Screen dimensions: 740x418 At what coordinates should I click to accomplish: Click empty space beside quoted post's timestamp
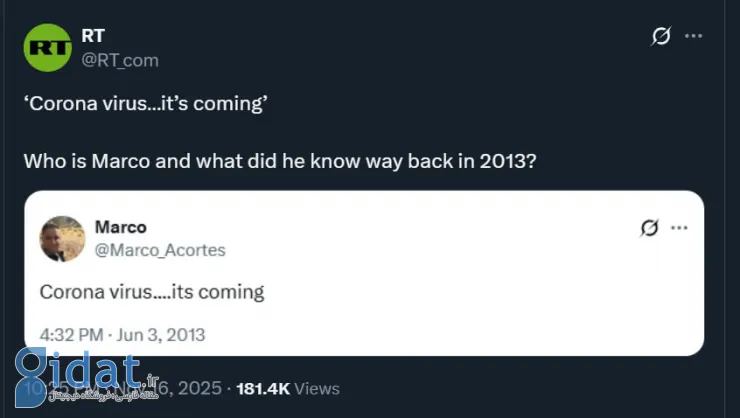pyautogui.click(x=450, y=334)
